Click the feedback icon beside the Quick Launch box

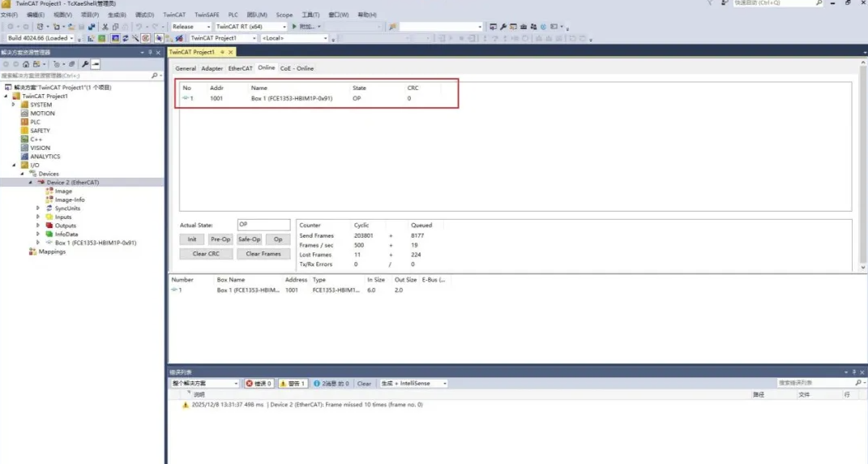(725, 3)
